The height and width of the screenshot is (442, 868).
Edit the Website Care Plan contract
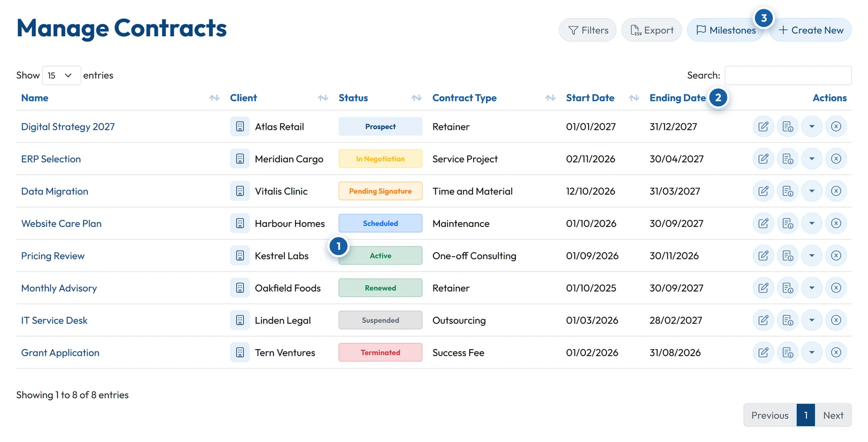point(763,223)
